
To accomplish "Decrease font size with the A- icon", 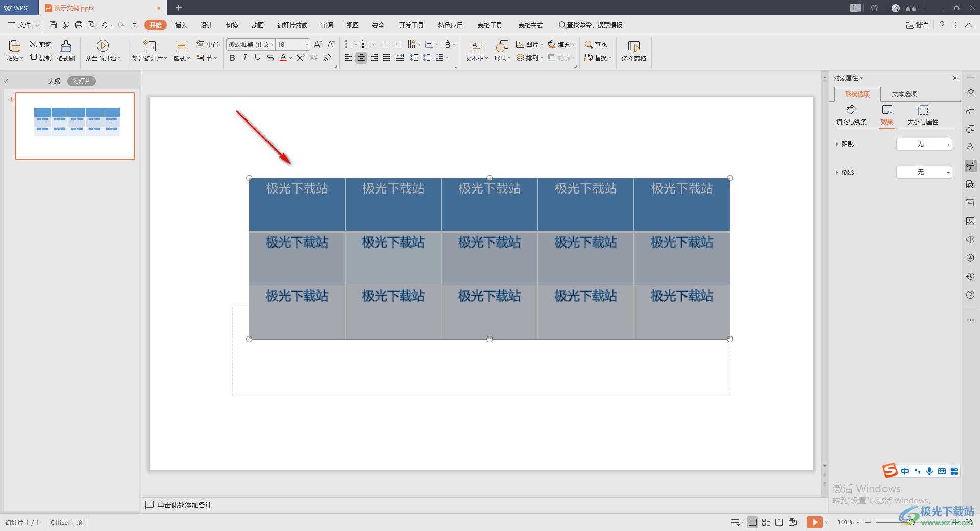I will pyautogui.click(x=331, y=44).
